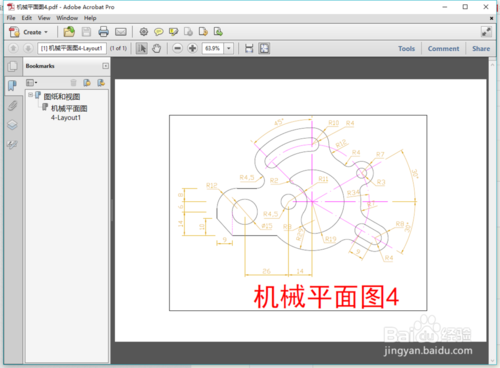
Task: Select the Selection arrow tool
Action: click(x=142, y=49)
